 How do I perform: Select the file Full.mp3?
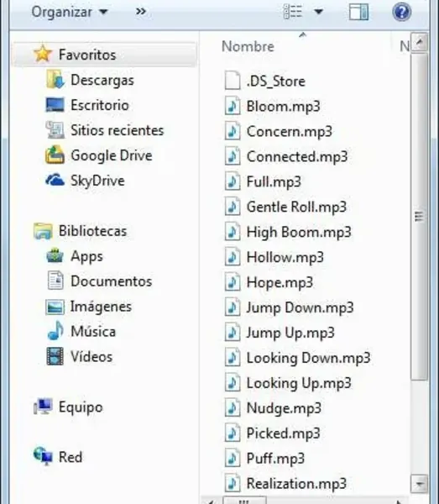[274, 181]
